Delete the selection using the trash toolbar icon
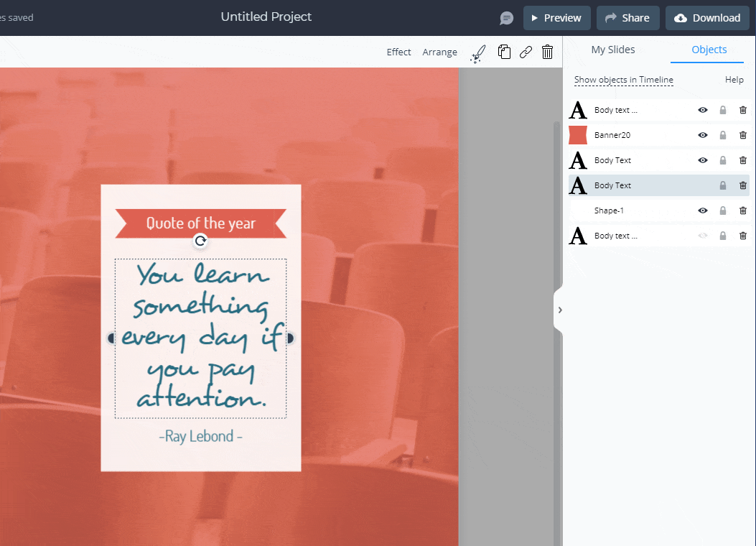The width and height of the screenshot is (756, 546). 547,52
